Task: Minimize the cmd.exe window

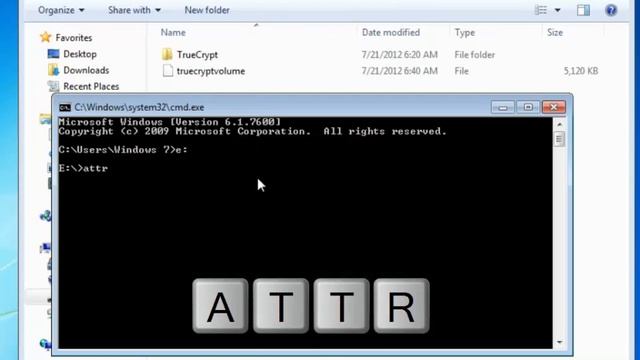Action: click(x=503, y=107)
